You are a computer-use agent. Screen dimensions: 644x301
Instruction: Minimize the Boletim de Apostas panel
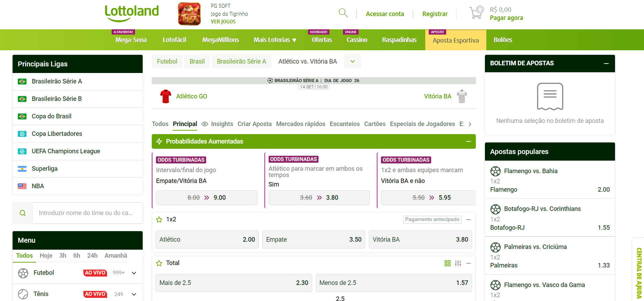tap(606, 63)
